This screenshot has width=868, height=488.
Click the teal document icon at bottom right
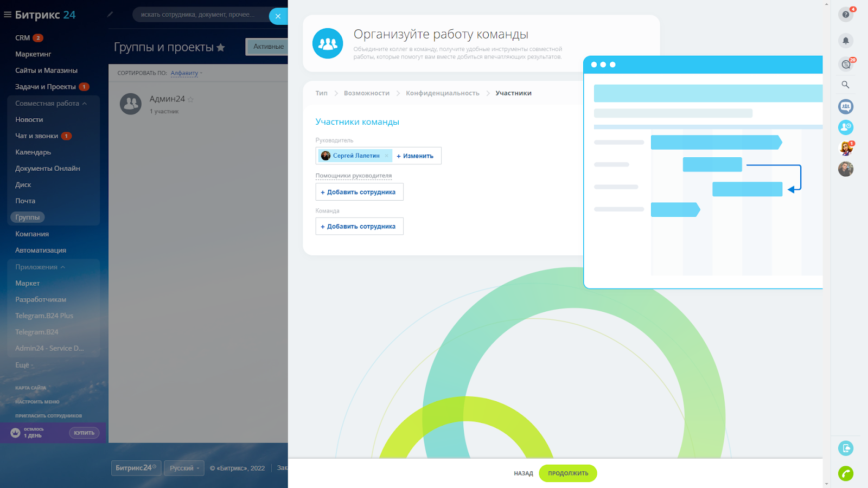(x=846, y=448)
